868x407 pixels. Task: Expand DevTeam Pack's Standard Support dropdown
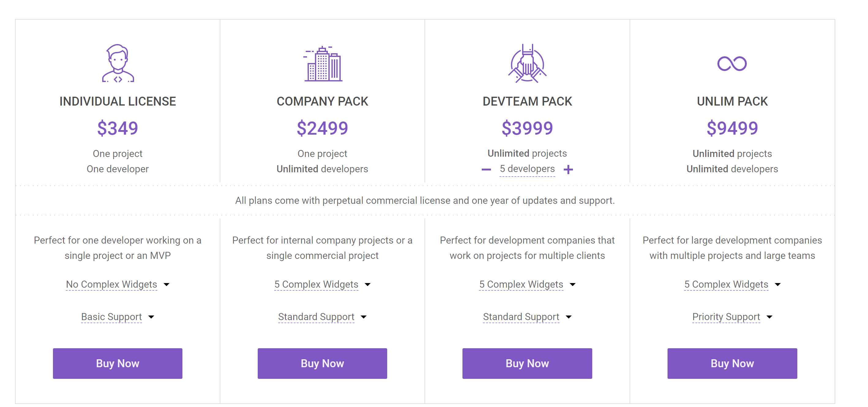coord(527,317)
